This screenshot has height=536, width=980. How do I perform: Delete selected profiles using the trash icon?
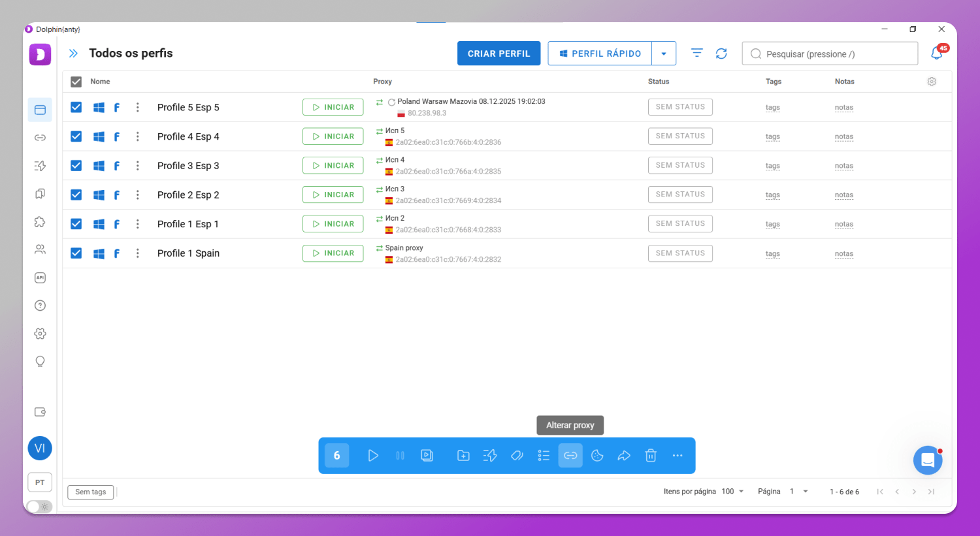[651, 455]
